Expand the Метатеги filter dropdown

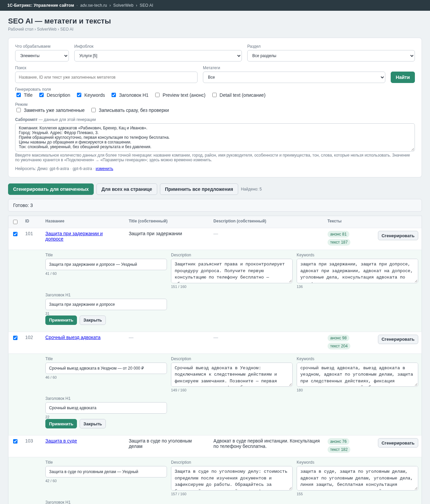[x=294, y=77]
